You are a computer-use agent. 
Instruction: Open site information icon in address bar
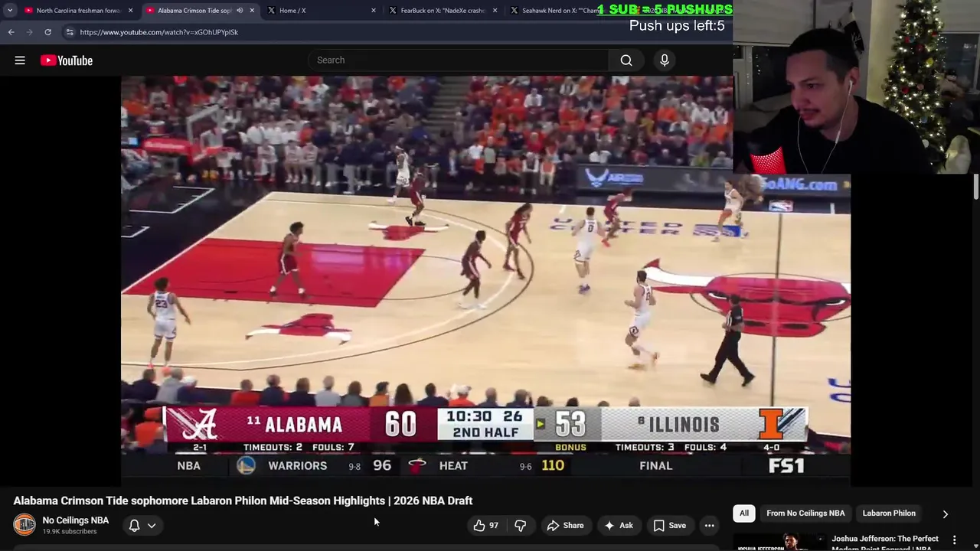point(70,32)
